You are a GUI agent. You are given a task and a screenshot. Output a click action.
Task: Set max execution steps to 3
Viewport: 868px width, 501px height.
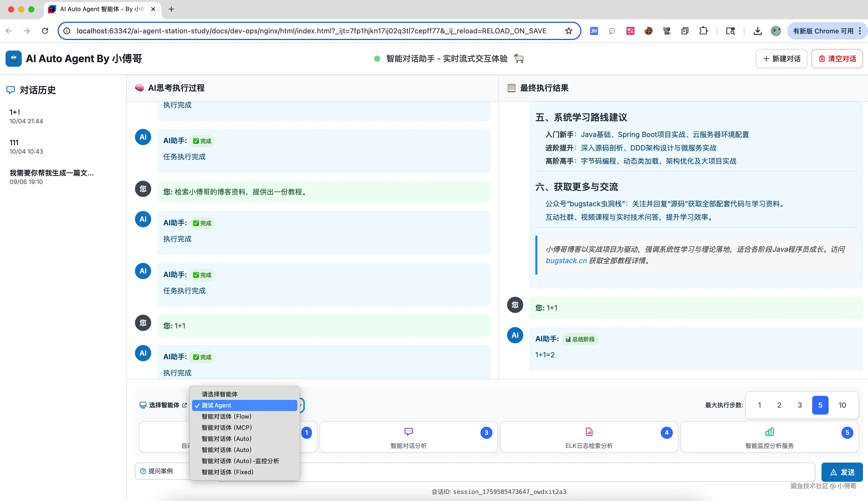point(800,405)
